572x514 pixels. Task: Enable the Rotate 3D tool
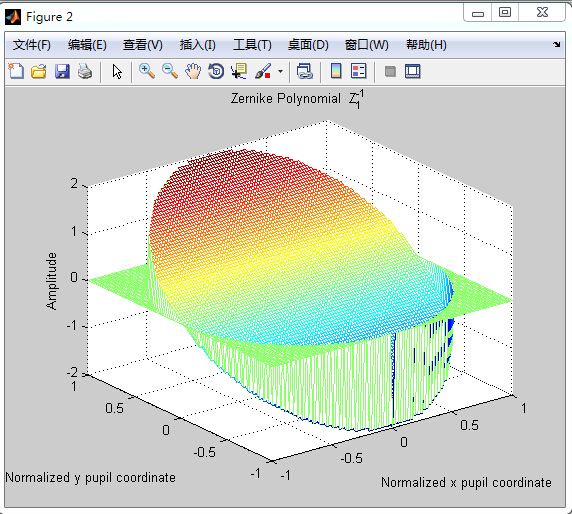(216, 71)
